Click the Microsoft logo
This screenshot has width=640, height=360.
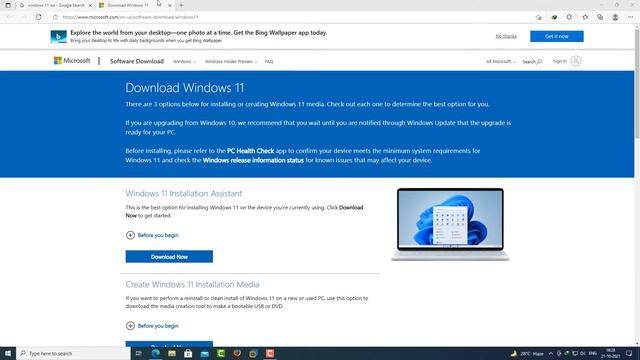click(x=72, y=61)
